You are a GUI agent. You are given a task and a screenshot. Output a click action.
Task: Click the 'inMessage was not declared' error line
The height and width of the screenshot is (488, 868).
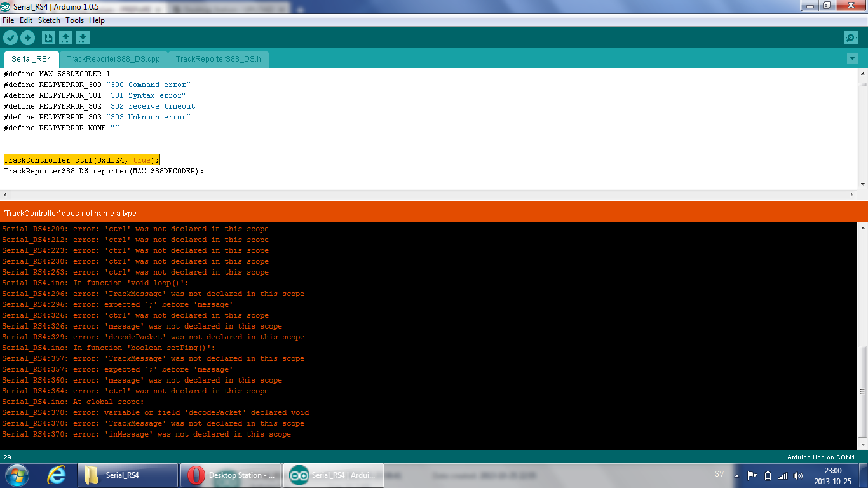coord(146,434)
